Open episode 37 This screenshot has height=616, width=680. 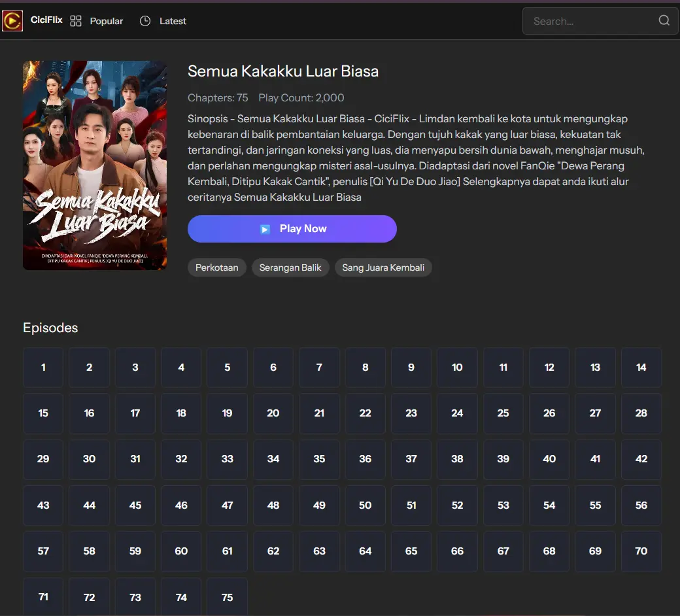click(x=411, y=459)
